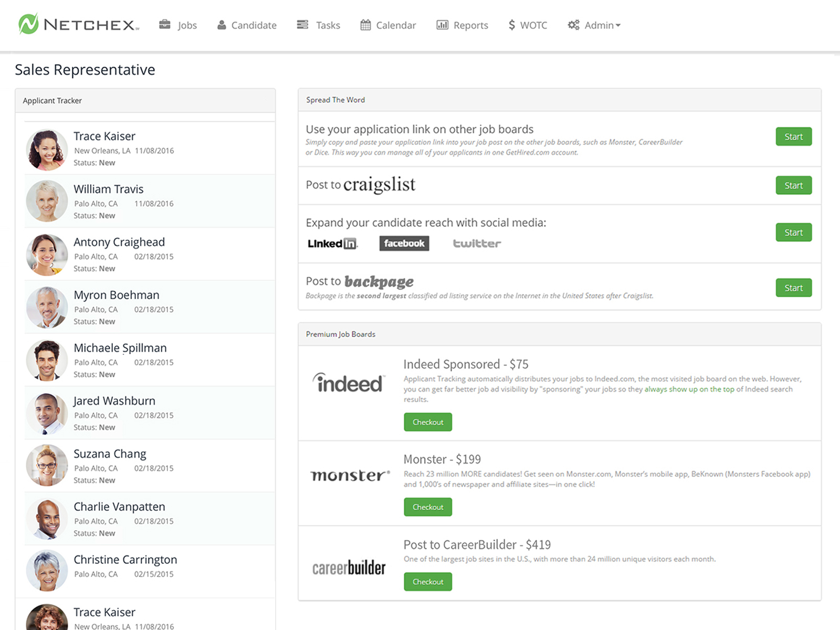The height and width of the screenshot is (630, 840).
Task: Click the Admin gears icon
Action: (573, 25)
